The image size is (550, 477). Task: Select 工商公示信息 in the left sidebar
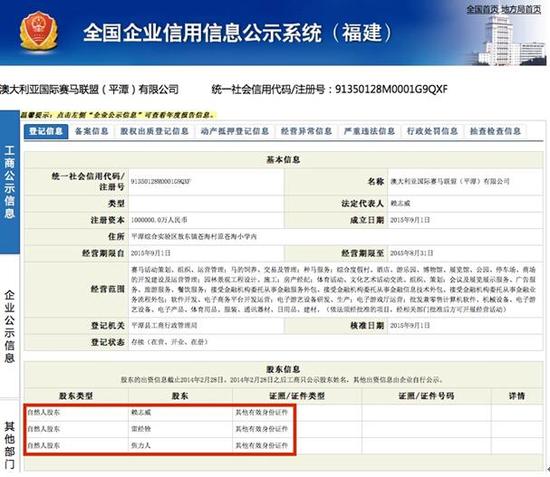[x=9, y=182]
